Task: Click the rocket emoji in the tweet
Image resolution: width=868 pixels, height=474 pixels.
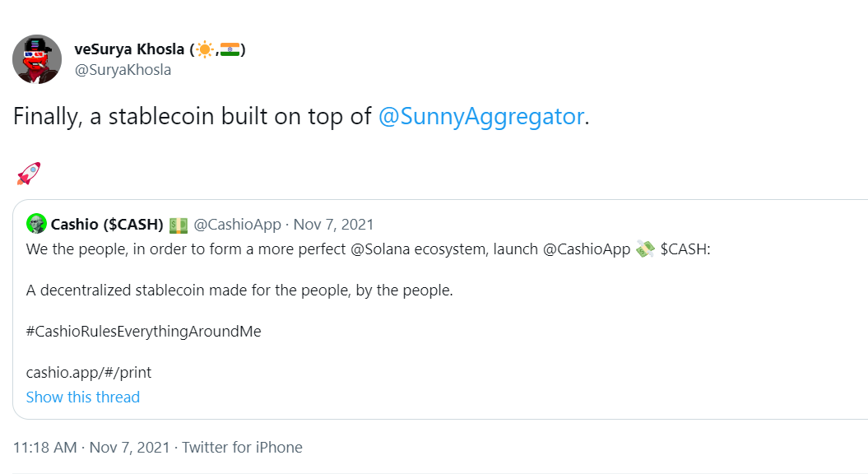Action: [28, 174]
